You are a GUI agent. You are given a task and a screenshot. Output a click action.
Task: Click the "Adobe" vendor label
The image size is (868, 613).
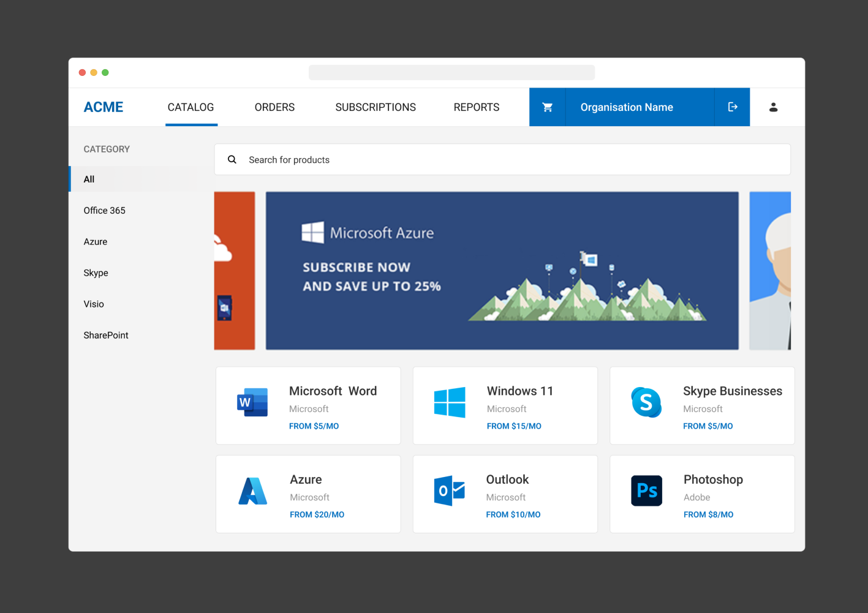coord(697,498)
